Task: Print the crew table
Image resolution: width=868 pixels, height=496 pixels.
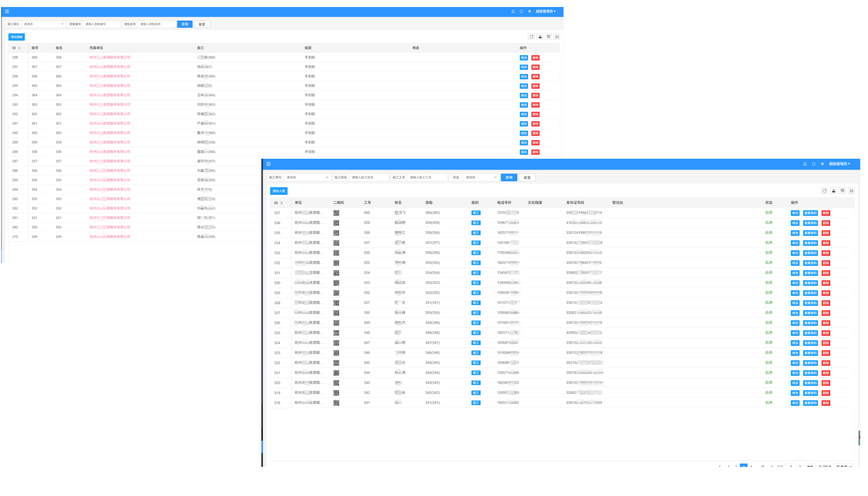Action: click(x=851, y=191)
